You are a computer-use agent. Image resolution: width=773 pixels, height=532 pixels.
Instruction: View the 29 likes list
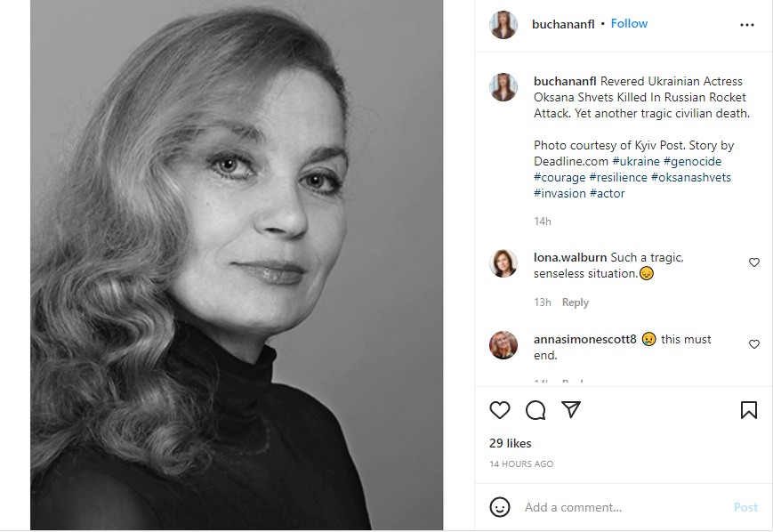click(510, 443)
